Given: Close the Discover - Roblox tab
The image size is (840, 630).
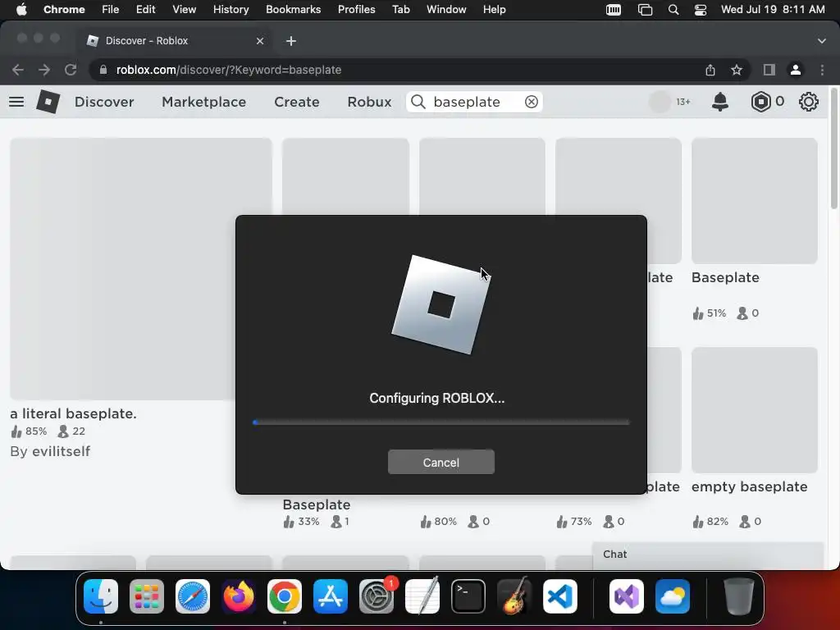Looking at the screenshot, I should pos(260,41).
